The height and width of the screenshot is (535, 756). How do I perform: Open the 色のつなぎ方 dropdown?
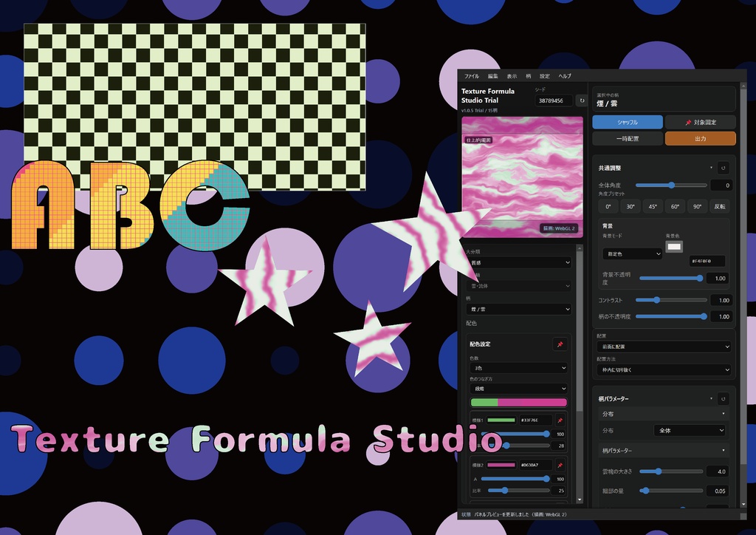[x=519, y=389]
